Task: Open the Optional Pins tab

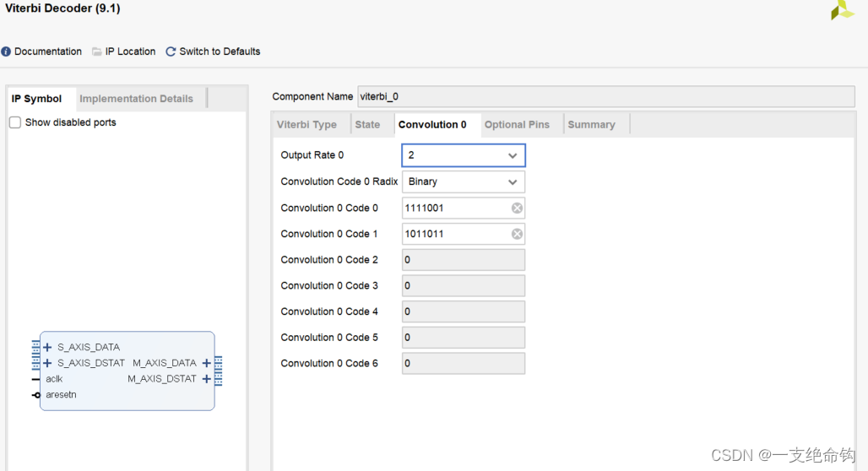Action: pos(517,125)
